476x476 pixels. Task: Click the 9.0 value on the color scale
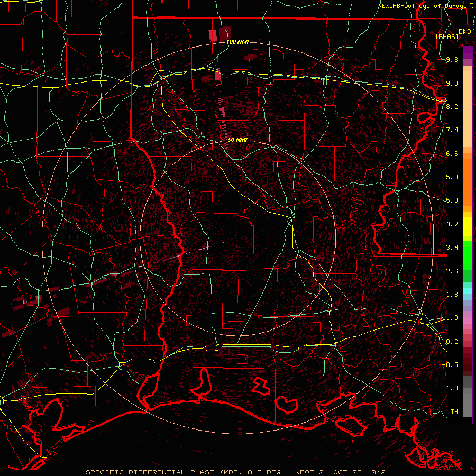point(452,83)
